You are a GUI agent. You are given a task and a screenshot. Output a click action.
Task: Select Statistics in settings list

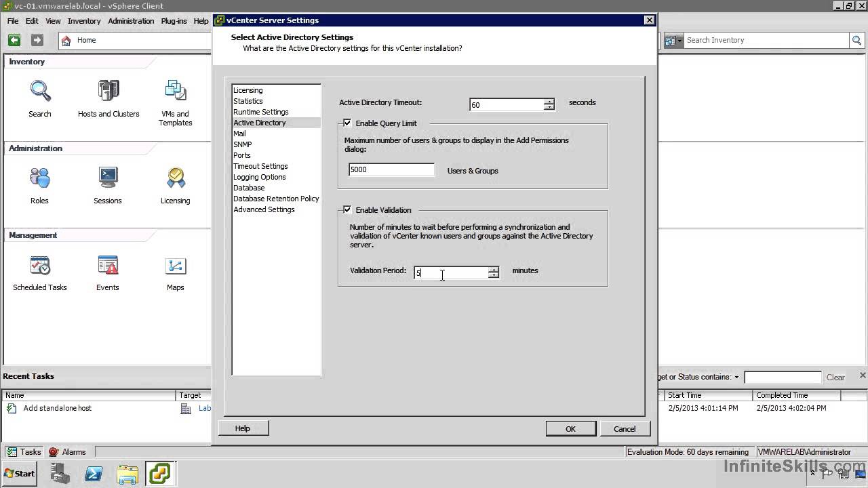pos(276,101)
